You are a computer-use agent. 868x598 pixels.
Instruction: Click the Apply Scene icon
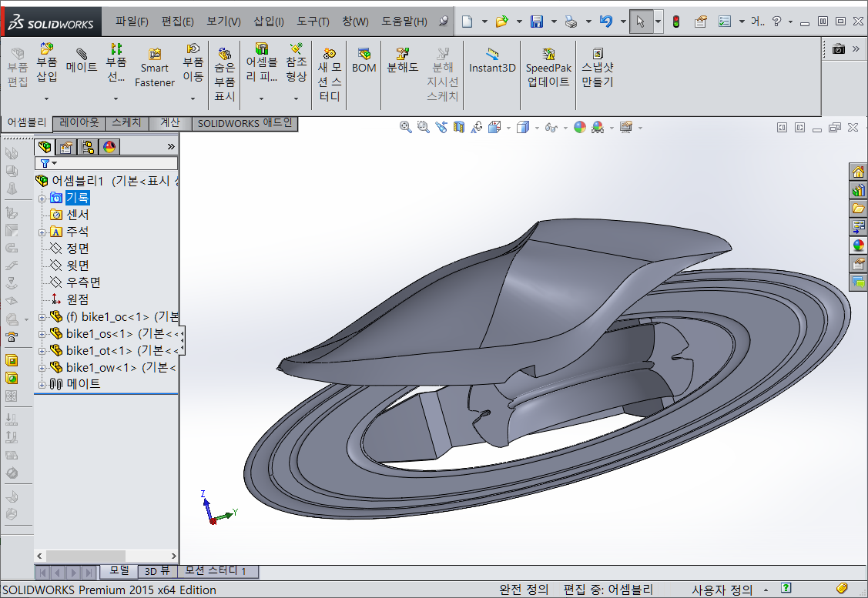(598, 127)
